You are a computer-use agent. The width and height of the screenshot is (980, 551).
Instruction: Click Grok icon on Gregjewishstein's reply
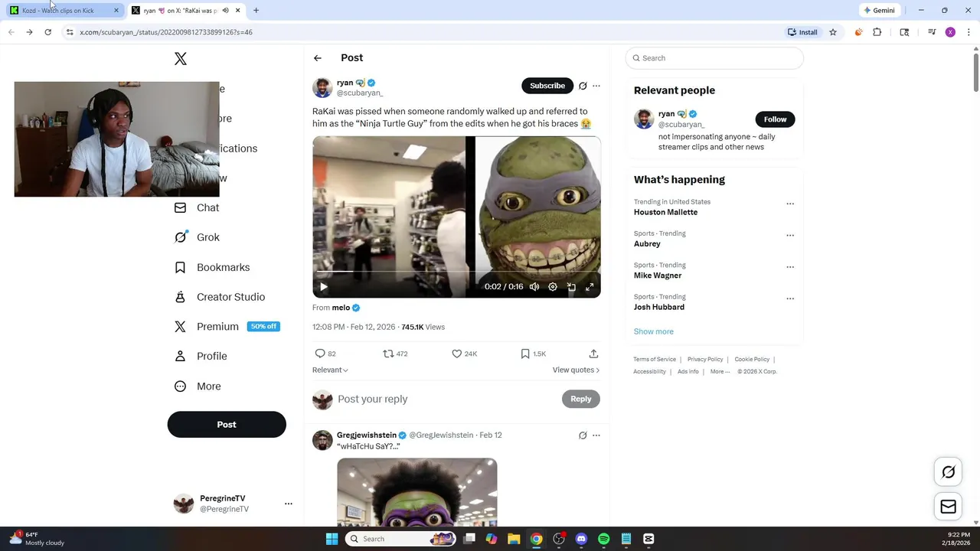click(583, 435)
